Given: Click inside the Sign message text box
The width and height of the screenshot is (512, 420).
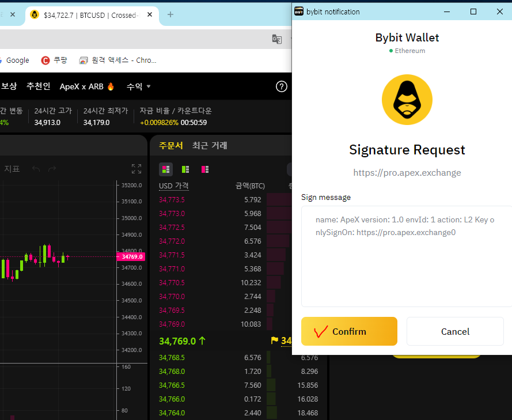Looking at the screenshot, I should coord(407,256).
